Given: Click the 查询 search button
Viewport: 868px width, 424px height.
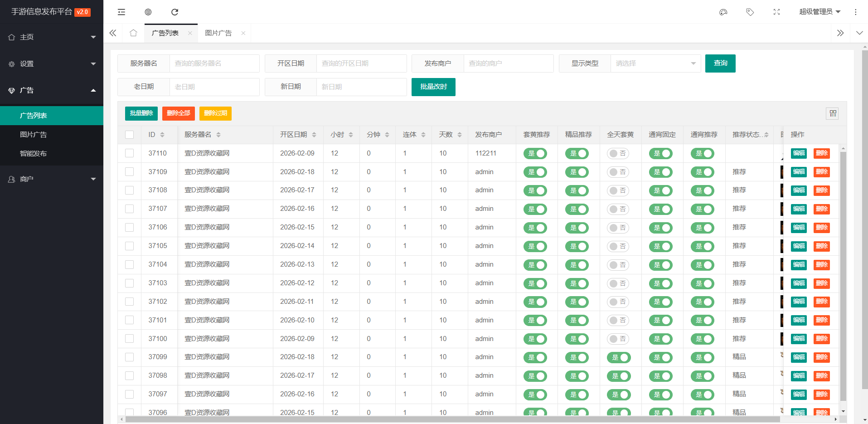Looking at the screenshot, I should pyautogui.click(x=720, y=63).
